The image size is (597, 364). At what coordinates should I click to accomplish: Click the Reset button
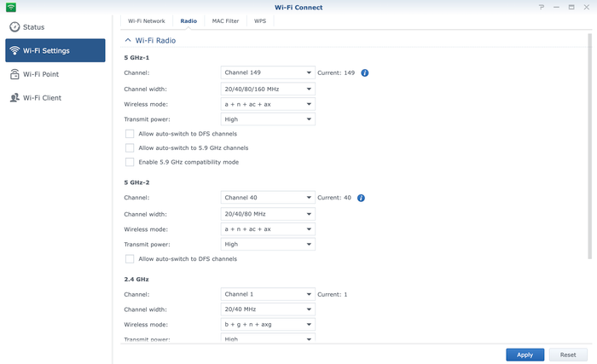pos(568,355)
